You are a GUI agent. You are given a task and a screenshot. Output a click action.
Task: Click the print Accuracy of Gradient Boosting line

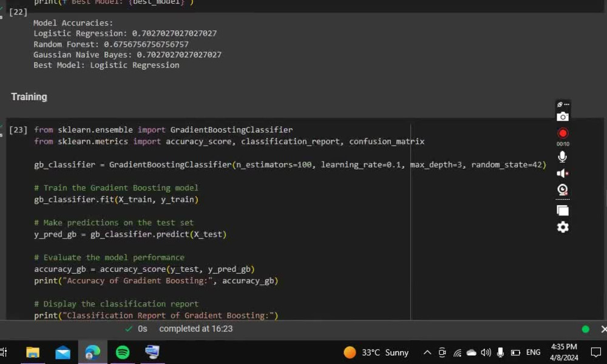click(156, 280)
